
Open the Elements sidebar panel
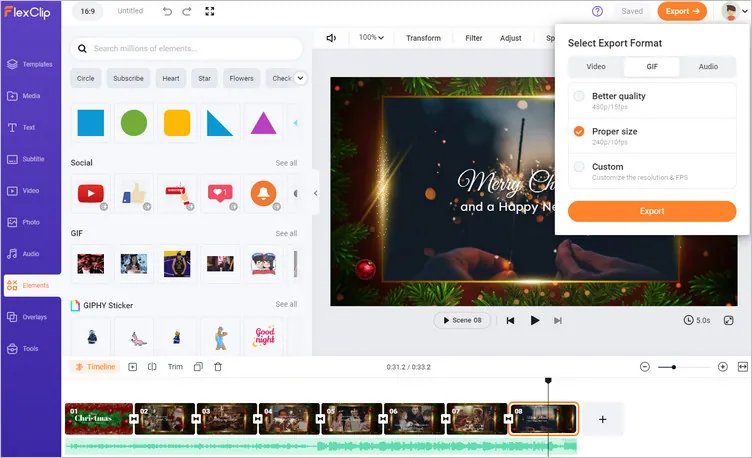pos(32,285)
